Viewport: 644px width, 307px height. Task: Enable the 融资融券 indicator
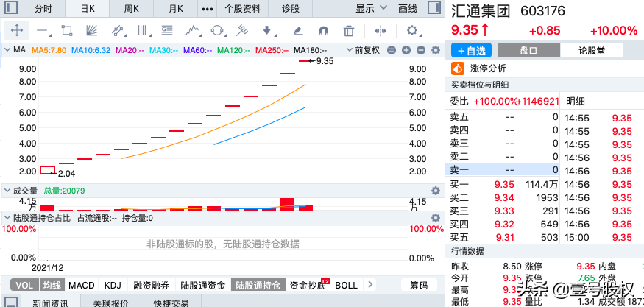(152, 285)
